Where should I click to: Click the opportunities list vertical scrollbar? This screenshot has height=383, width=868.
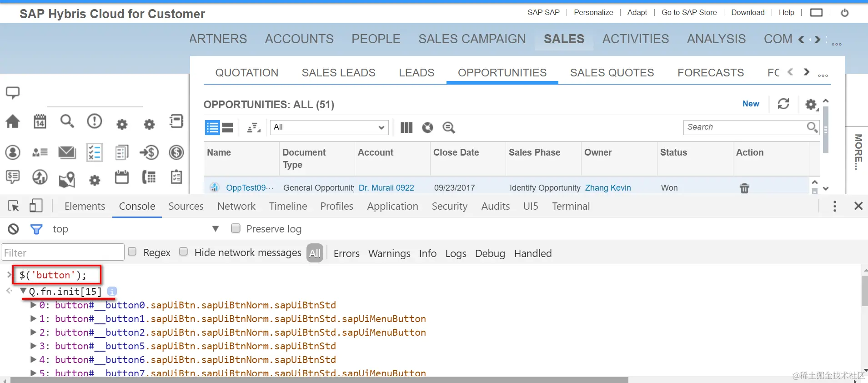[x=826, y=130]
